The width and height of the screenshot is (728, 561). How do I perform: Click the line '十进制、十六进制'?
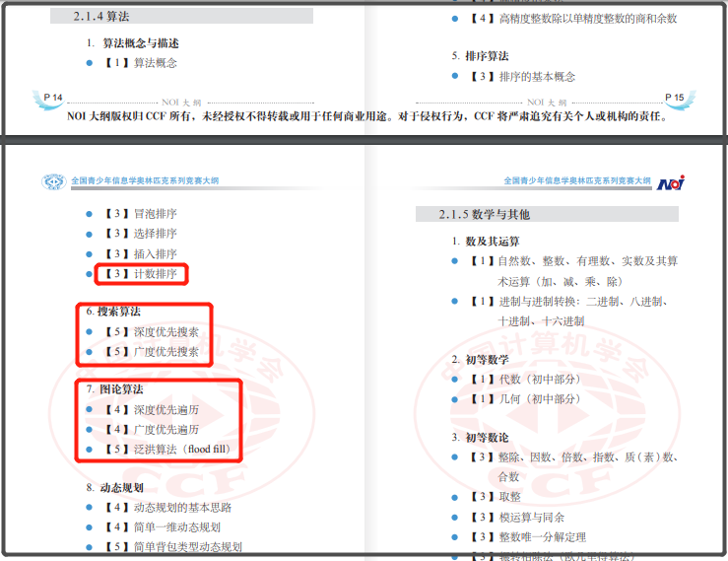coord(541,321)
